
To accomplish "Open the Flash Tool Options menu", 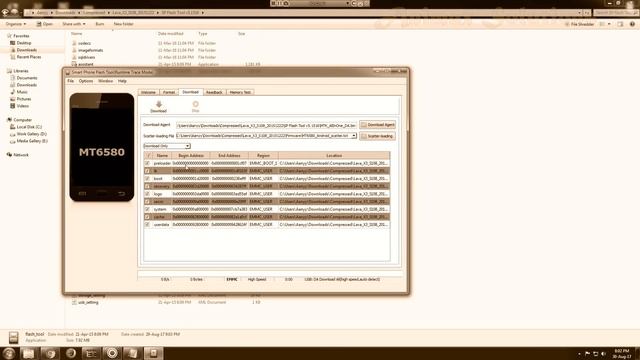I will (x=86, y=81).
